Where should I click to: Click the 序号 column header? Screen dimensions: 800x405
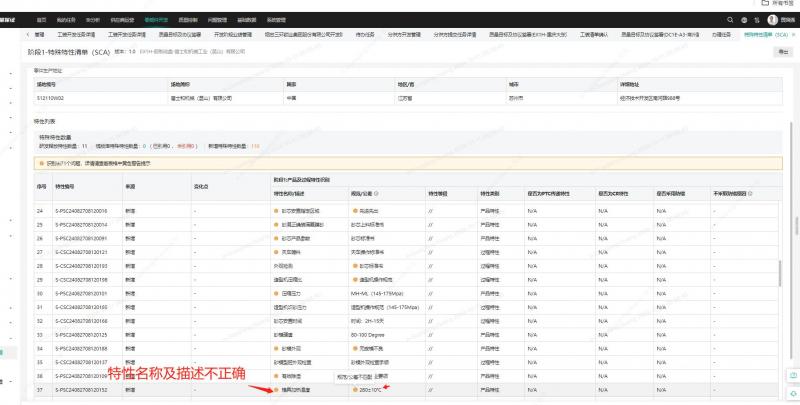click(41, 187)
